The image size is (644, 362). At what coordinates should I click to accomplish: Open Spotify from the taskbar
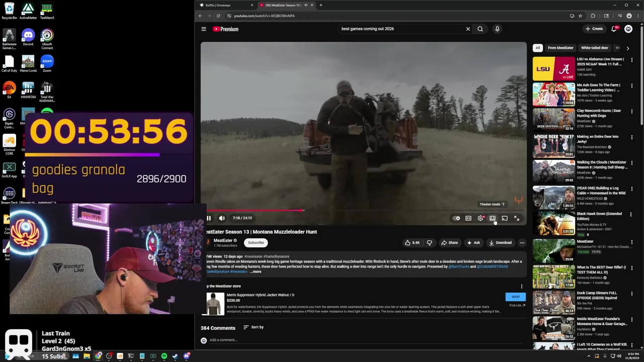[164, 356]
